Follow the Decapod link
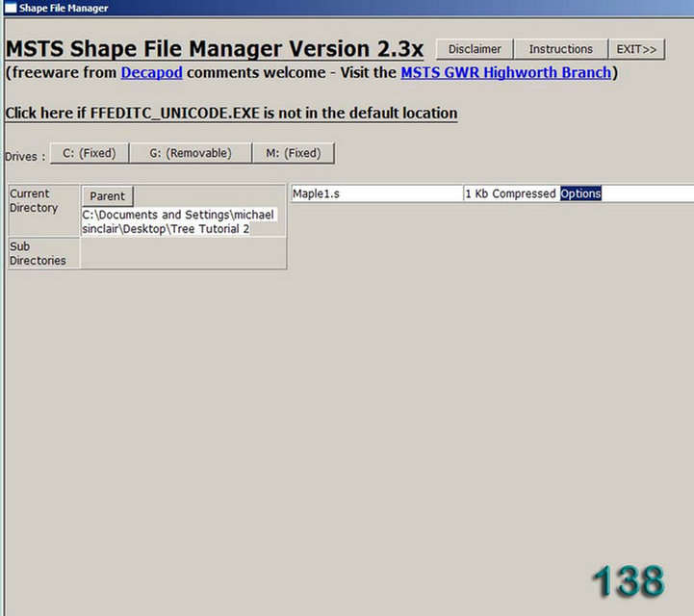Viewport: 694px width, 616px height. click(152, 72)
